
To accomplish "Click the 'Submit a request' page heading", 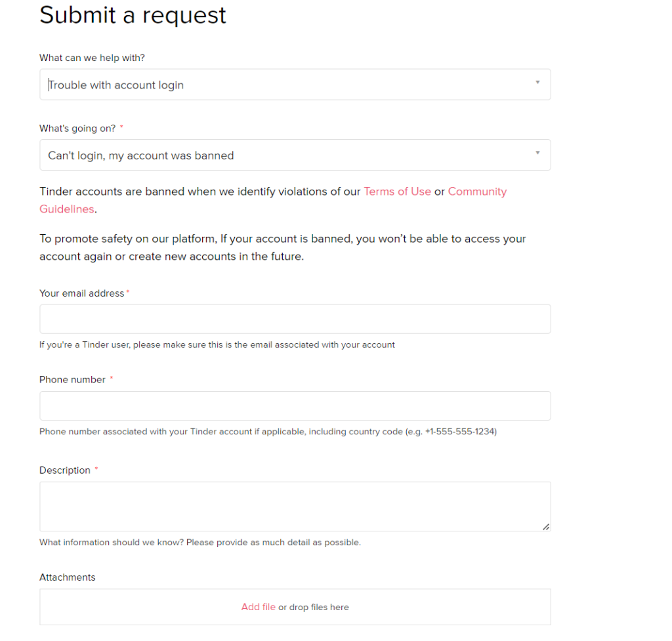I will 133,14.
